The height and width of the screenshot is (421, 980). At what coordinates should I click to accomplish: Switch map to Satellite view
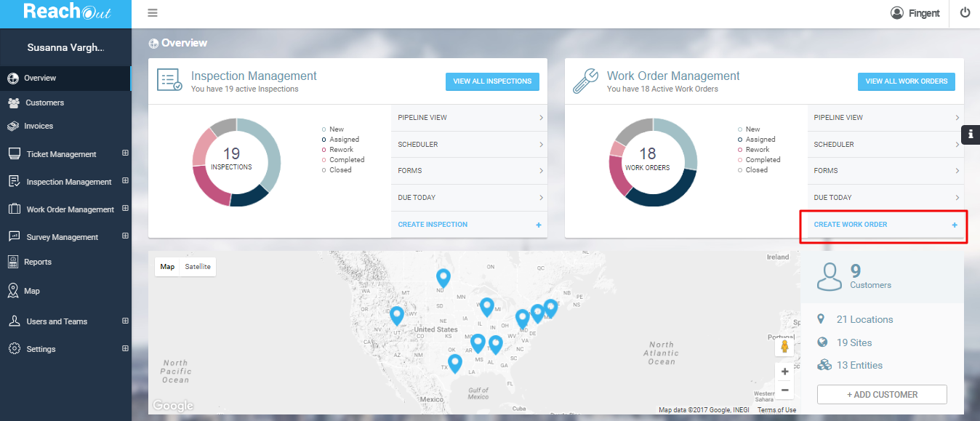coord(198,267)
